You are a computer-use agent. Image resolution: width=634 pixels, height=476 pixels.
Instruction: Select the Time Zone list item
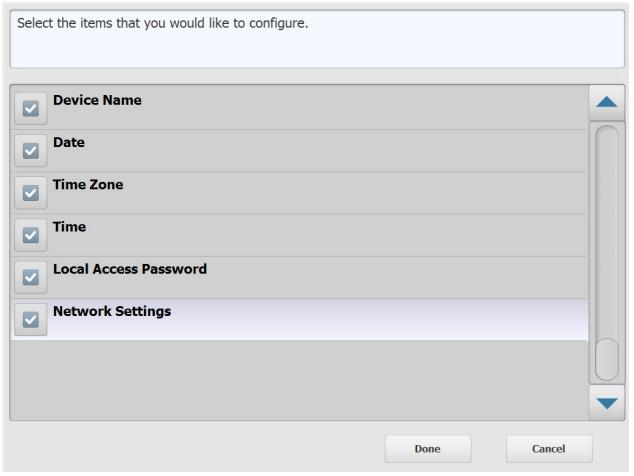pos(299,193)
